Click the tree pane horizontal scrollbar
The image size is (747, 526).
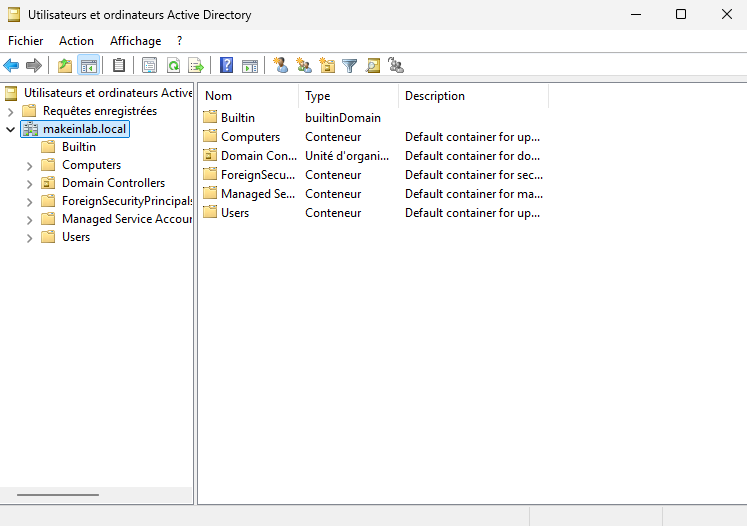pyautogui.click(x=58, y=495)
